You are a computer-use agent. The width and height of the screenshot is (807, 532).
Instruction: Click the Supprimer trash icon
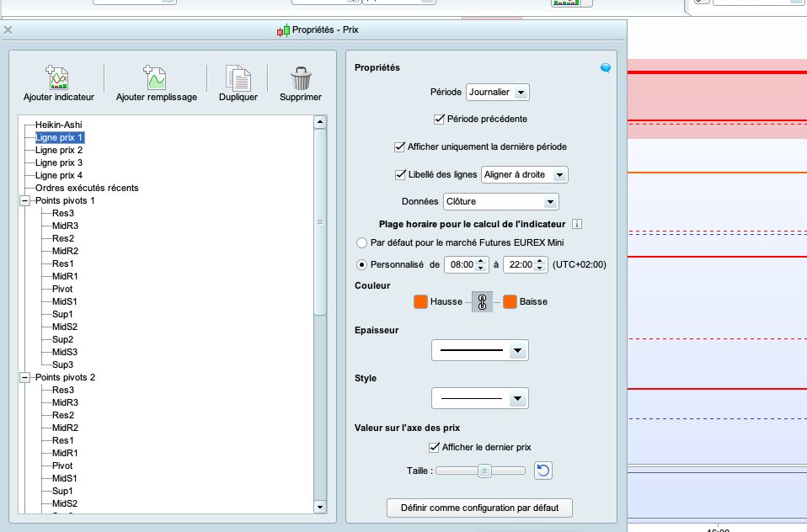coord(301,78)
